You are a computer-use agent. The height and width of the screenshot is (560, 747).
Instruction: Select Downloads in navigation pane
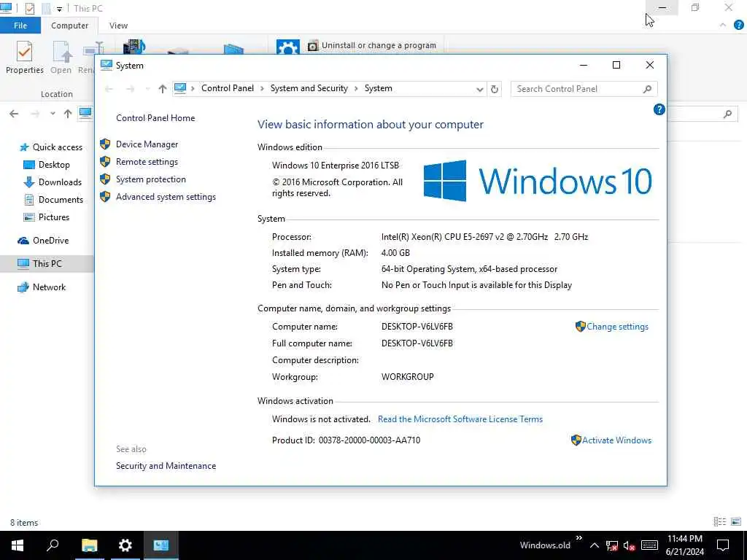click(x=53, y=182)
